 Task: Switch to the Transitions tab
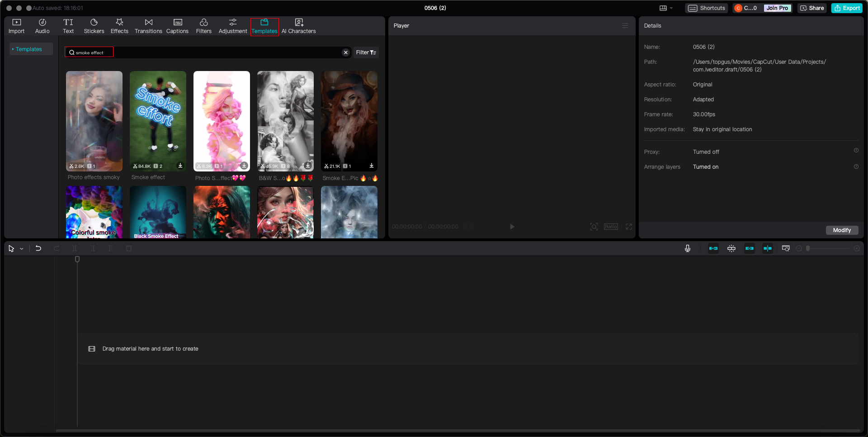148,26
